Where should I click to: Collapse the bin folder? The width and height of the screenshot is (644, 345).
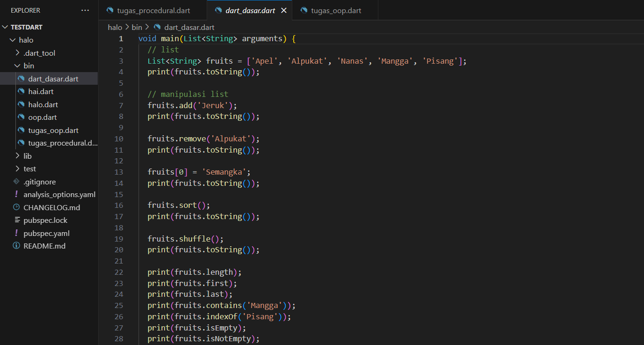(18, 66)
